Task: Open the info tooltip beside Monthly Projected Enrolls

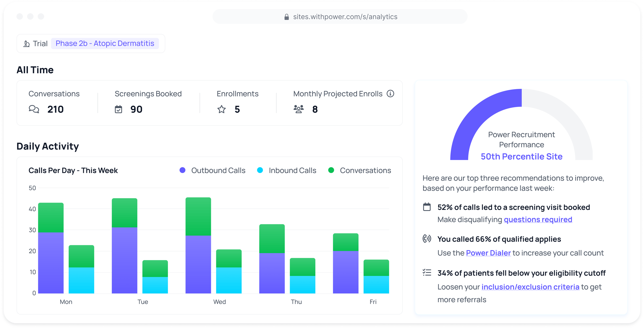Action: [390, 93]
